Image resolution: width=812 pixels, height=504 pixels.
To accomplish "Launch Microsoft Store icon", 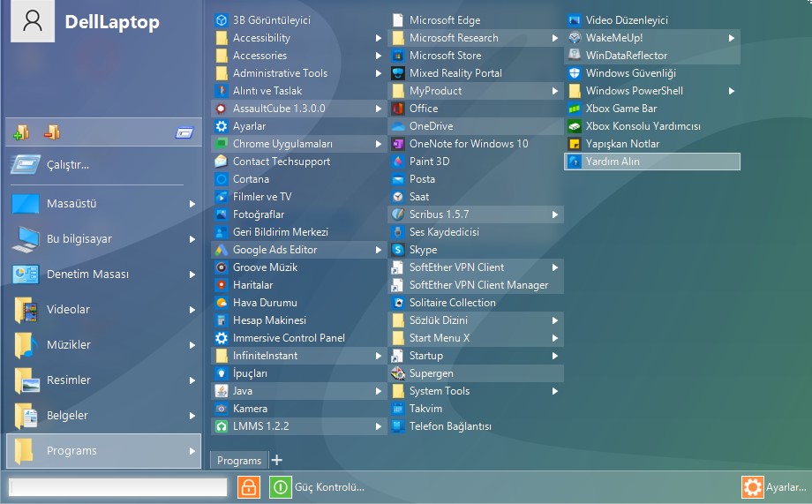I will (398, 56).
